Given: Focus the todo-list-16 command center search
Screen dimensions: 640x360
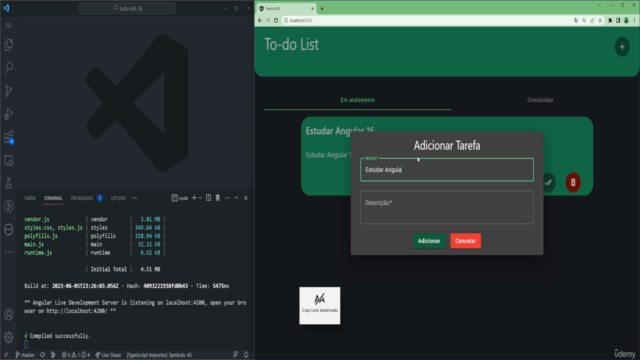Looking at the screenshot, I should (x=127, y=8).
